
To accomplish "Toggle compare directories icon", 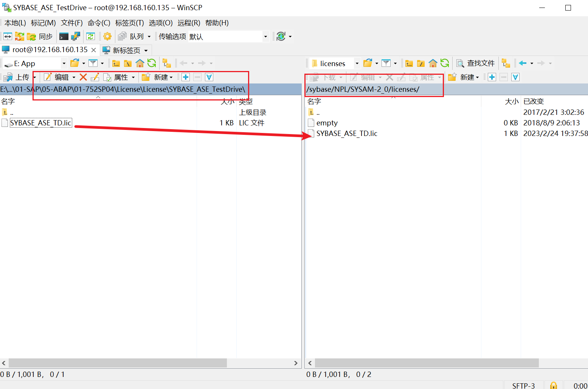I will point(8,36).
